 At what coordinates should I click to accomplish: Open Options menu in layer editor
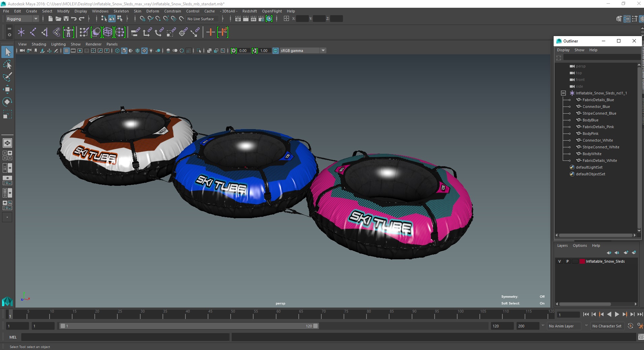pyautogui.click(x=580, y=245)
